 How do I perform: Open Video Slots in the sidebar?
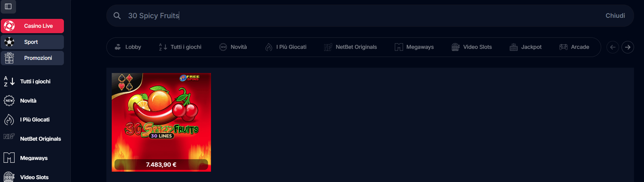tap(34, 177)
